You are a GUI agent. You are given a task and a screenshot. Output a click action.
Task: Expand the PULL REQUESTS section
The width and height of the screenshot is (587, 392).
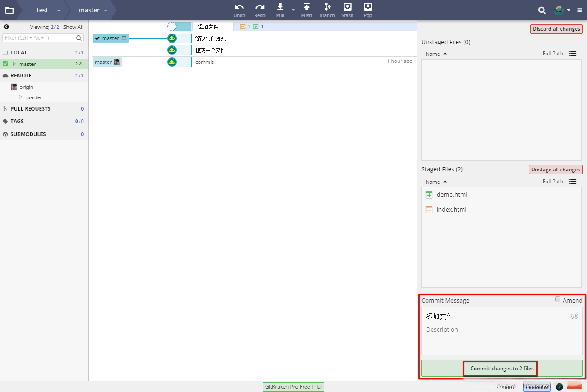[44, 109]
